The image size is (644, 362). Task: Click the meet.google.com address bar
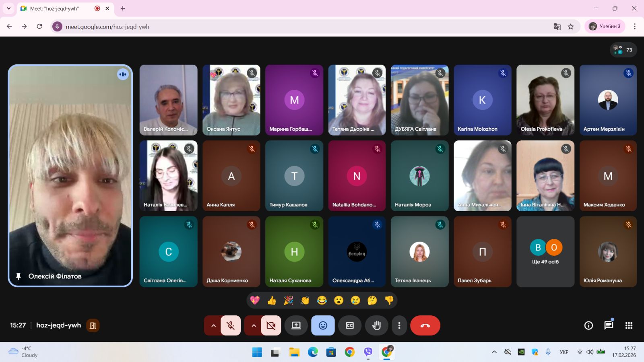[x=282, y=27]
